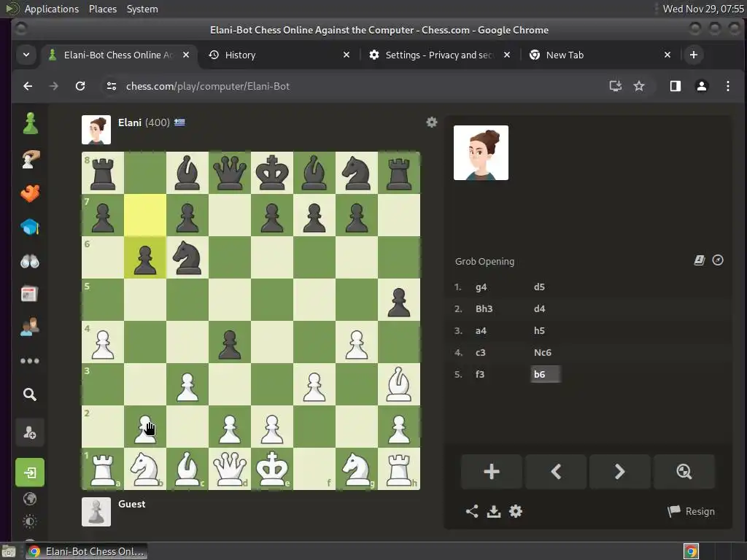Open News newspaper icon in sidebar
Viewport: 747px width, 560px height.
[x=30, y=294]
